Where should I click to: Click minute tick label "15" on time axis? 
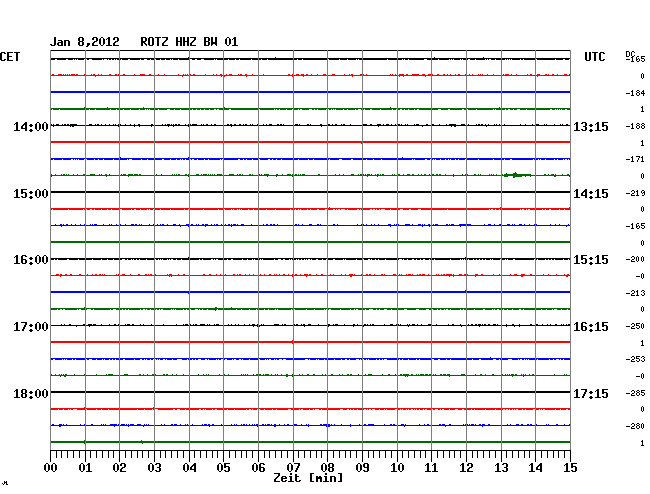[570, 468]
